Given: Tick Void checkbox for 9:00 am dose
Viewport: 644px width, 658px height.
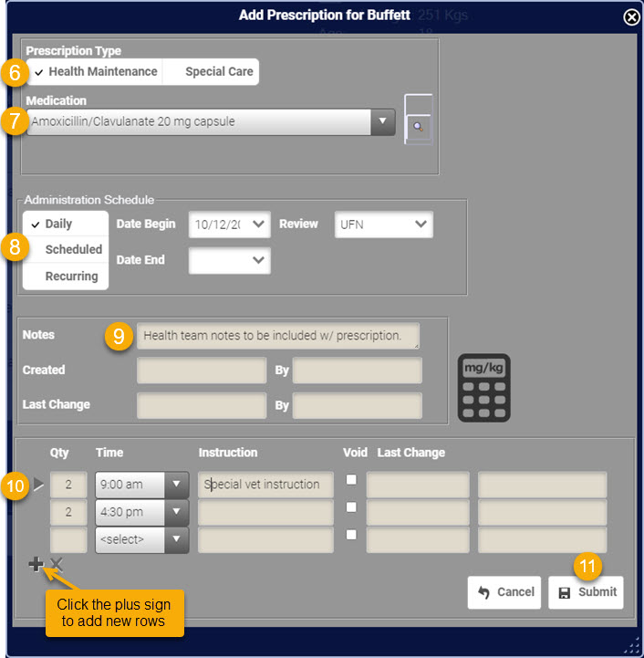Looking at the screenshot, I should [x=351, y=479].
